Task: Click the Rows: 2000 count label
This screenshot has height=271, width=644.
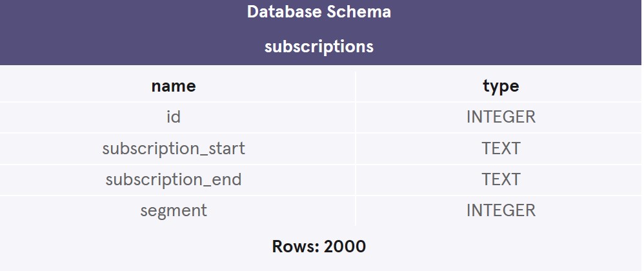Action: click(x=319, y=246)
